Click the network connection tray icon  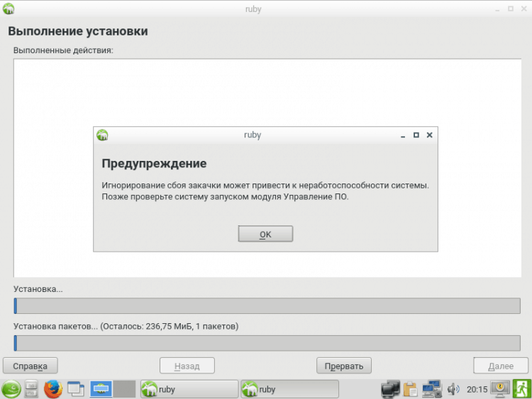[x=432, y=389]
